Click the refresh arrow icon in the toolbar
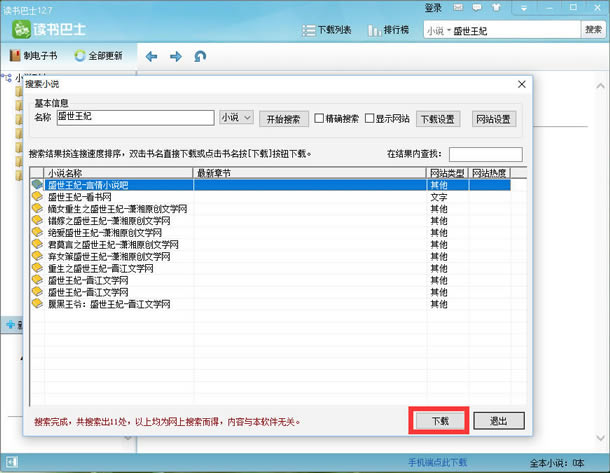The height and width of the screenshot is (473, 610). 201,56
